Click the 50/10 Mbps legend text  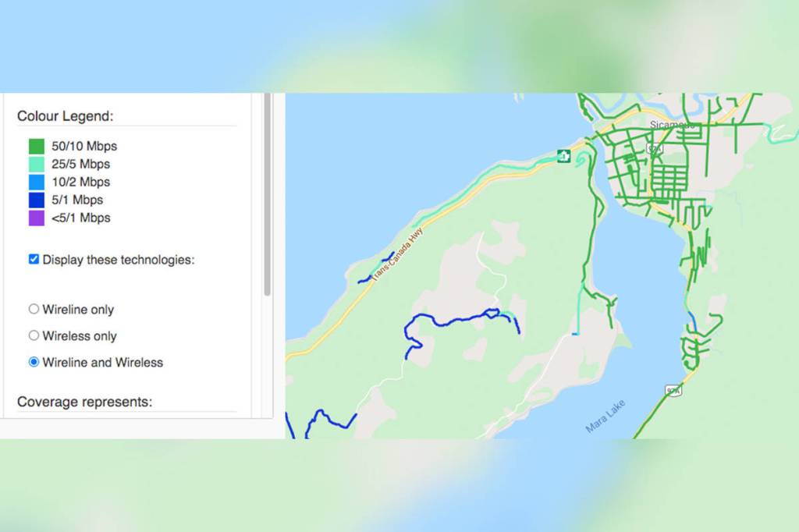(84, 146)
